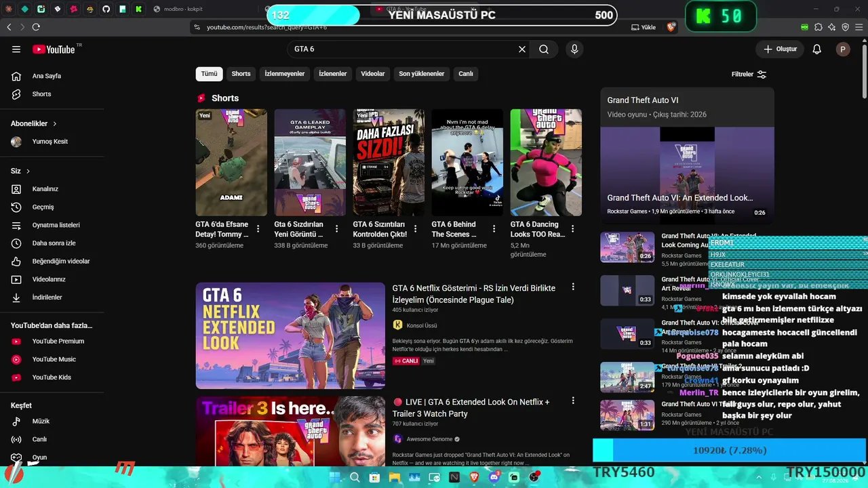The image size is (868, 488).
Task: Open GTA 6 Netflix Gösterimi video title
Action: pos(474,294)
